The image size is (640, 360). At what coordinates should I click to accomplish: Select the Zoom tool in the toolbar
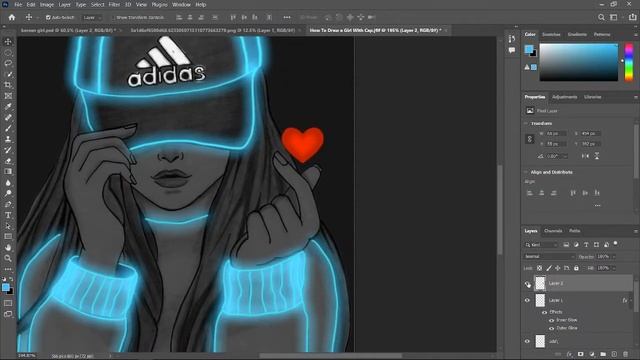pyautogui.click(x=8, y=258)
